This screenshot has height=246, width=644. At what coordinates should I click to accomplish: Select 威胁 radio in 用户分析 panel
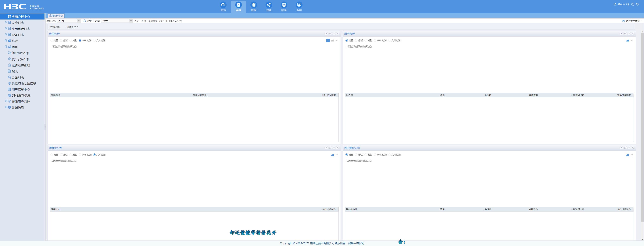coord(366,41)
